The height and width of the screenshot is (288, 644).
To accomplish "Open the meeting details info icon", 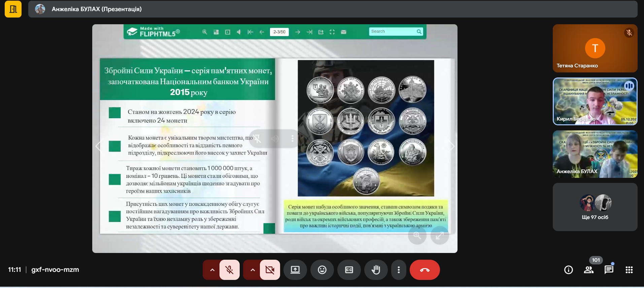I will point(568,270).
